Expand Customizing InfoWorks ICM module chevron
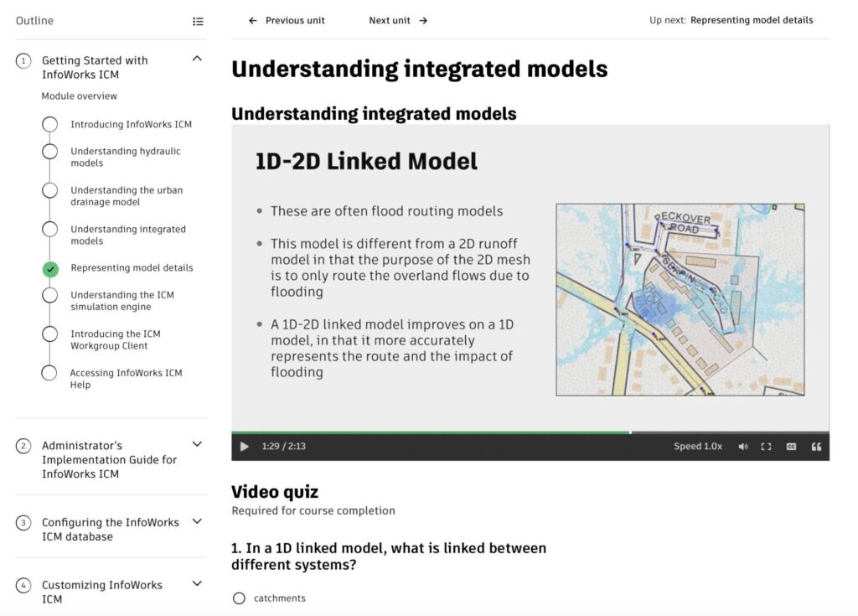Viewport: 858px width, 616px height. [x=197, y=583]
